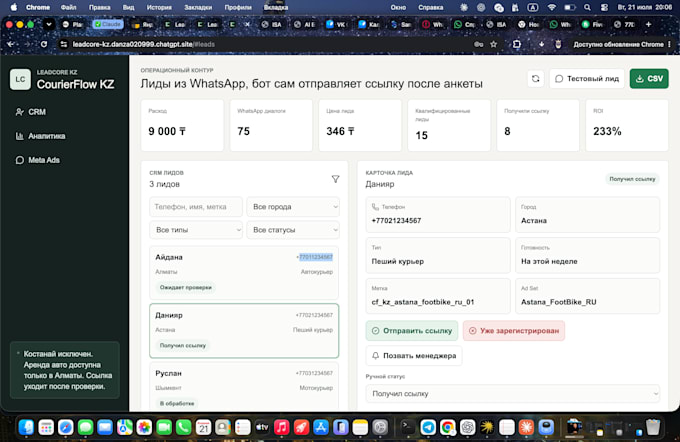
Task: Open Профили menu in menu bar
Action: pos(238,7)
